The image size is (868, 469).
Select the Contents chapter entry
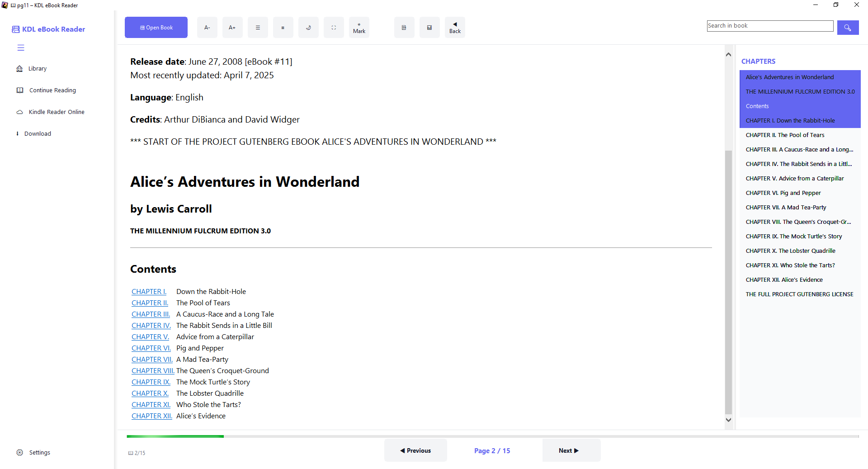pos(757,106)
